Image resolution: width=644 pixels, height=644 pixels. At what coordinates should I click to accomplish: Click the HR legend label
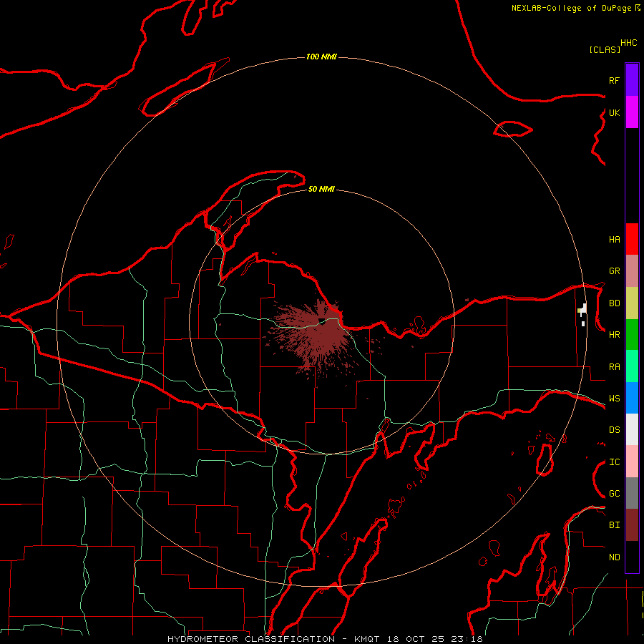(x=614, y=335)
